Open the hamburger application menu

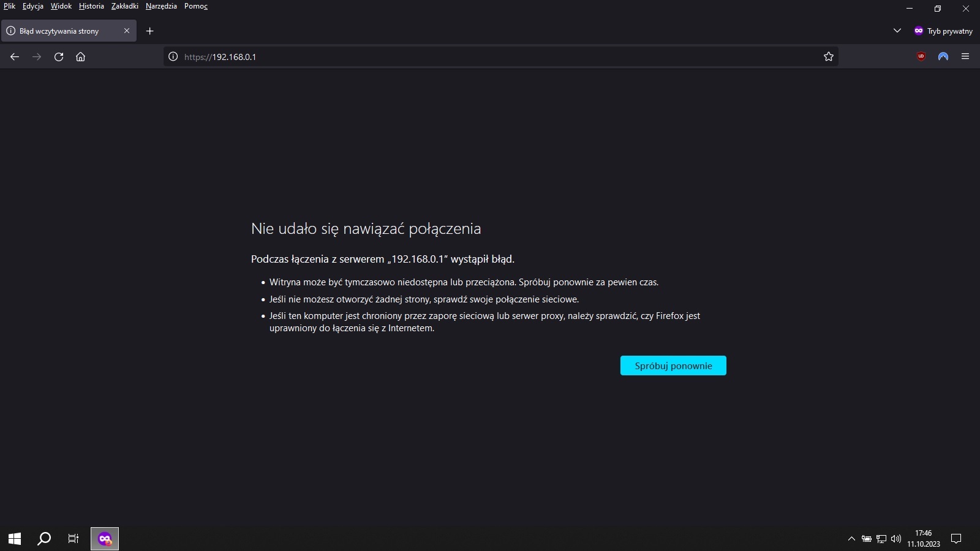pos(965,56)
